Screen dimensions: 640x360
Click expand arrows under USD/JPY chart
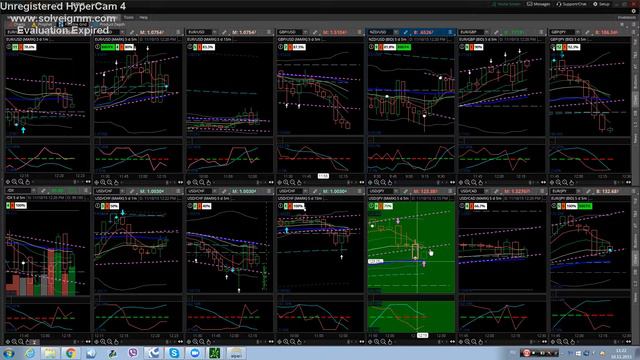(x=452, y=342)
